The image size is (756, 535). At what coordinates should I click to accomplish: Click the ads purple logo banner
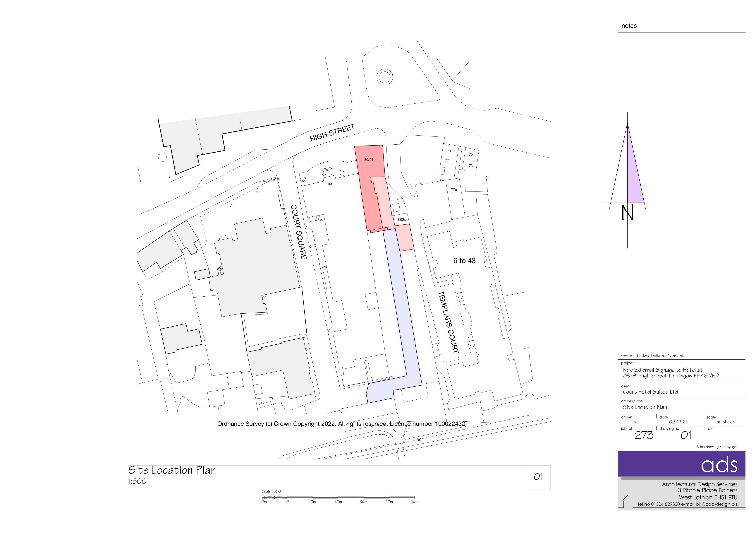point(682,463)
